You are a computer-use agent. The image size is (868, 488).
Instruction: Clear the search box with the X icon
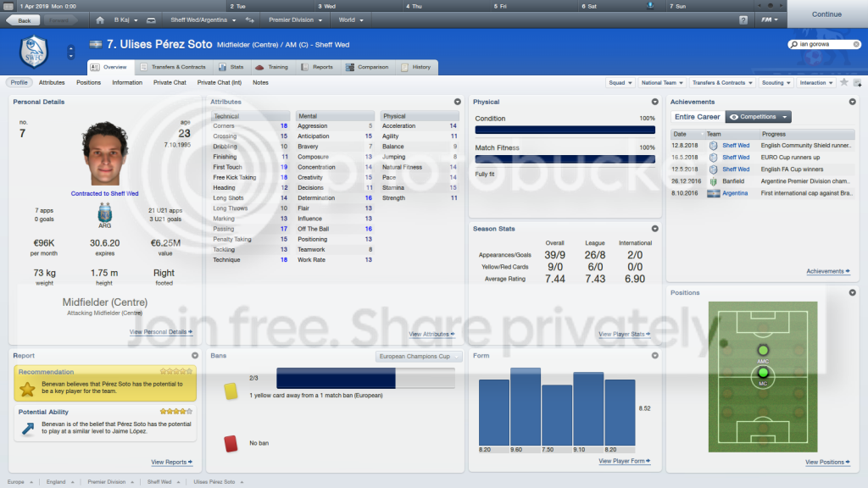[856, 44]
